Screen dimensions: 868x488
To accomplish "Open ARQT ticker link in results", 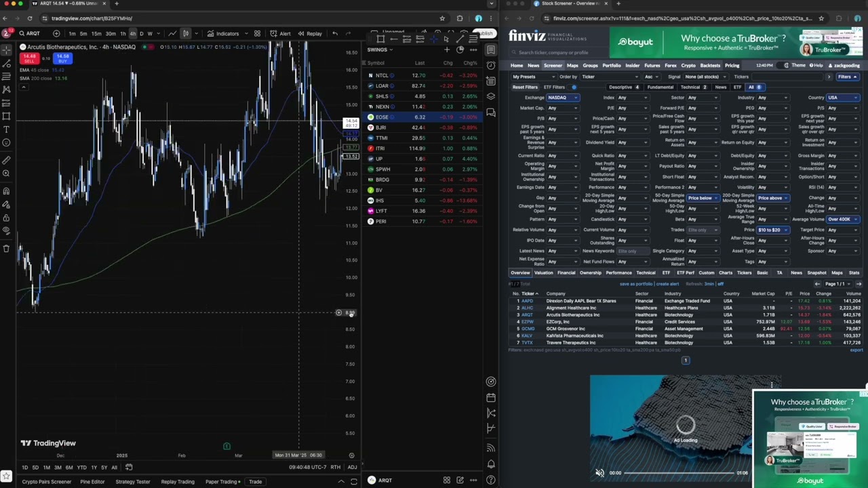I will (x=527, y=314).
